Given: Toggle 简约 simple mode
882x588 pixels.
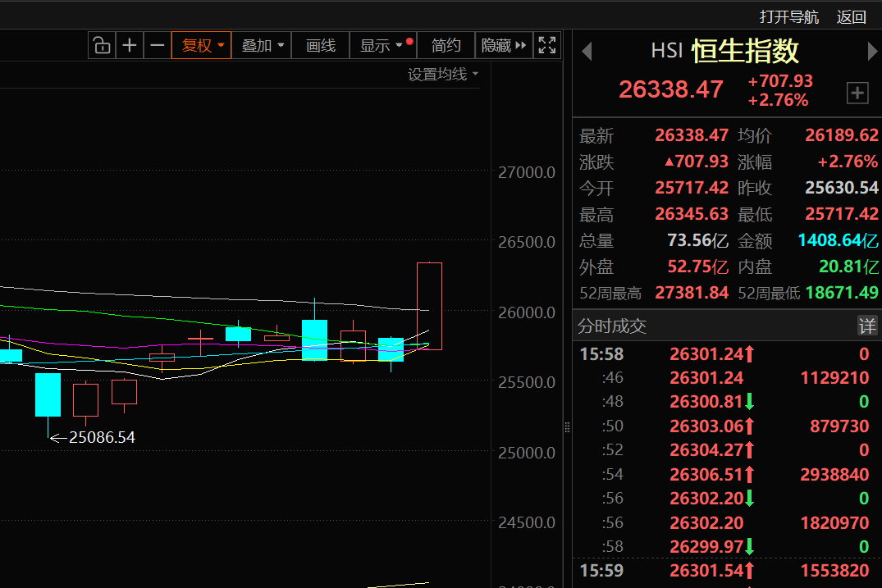Looking at the screenshot, I should [x=446, y=46].
